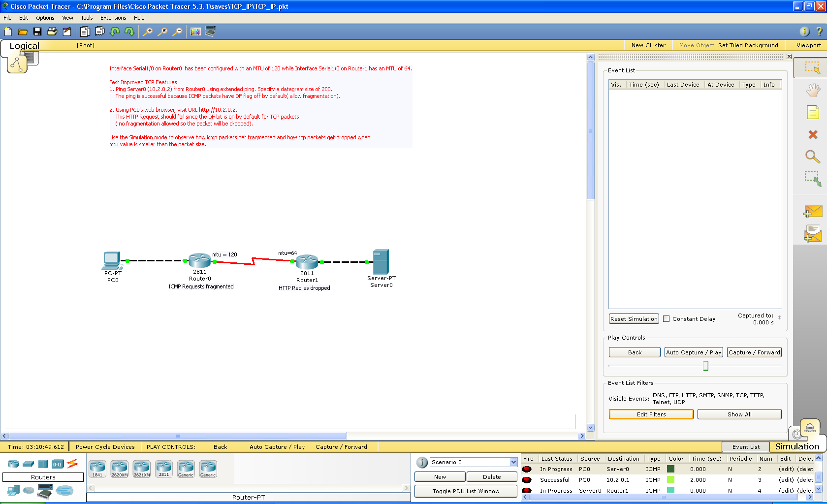Open the Scenario 0 dropdown
This screenshot has width=827, height=504.
tap(513, 462)
